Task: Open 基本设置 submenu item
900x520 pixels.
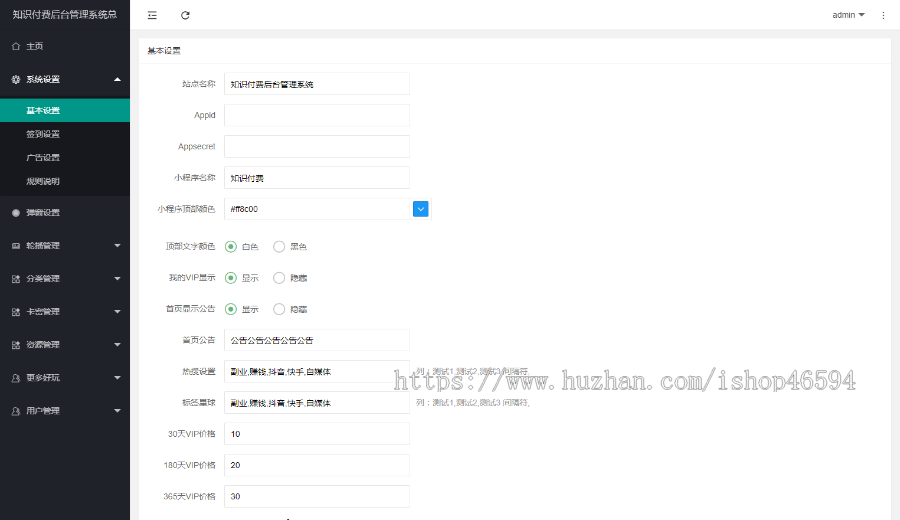Action: tap(65, 110)
